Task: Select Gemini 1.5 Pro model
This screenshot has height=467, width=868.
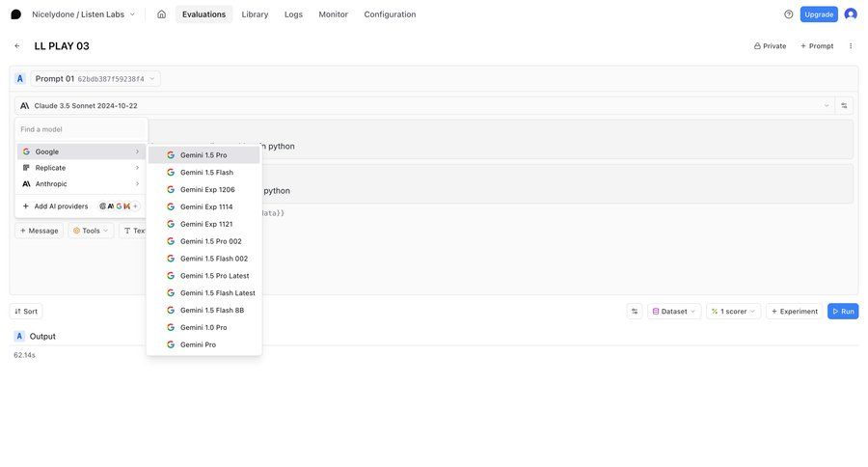Action: click(203, 155)
